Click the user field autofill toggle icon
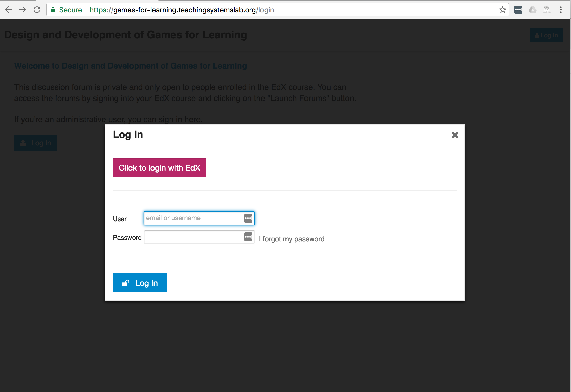The width and height of the screenshot is (571, 392). 248,218
